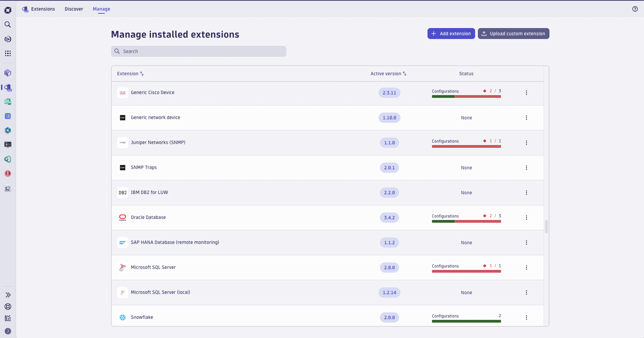The width and height of the screenshot is (644, 338).
Task: Click the sidebar chart report icon near bottom
Action: point(8,318)
